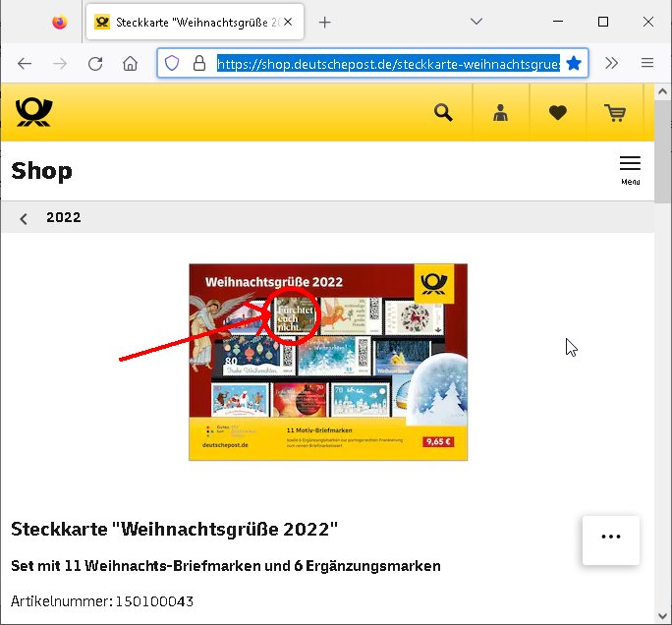Click the three-dots floating action button
Screen dimensions: 672x625
click(x=611, y=537)
